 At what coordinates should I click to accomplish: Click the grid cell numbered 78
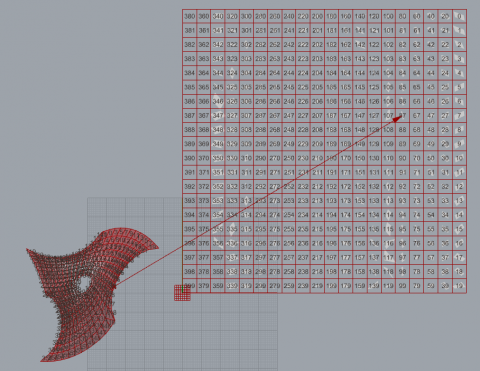click(x=417, y=271)
